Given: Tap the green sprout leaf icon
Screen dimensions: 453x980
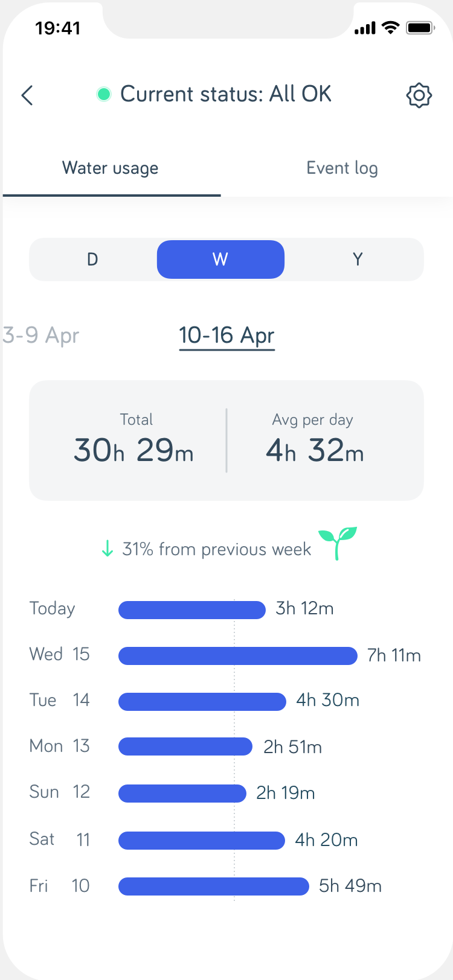Looking at the screenshot, I should point(338,542).
